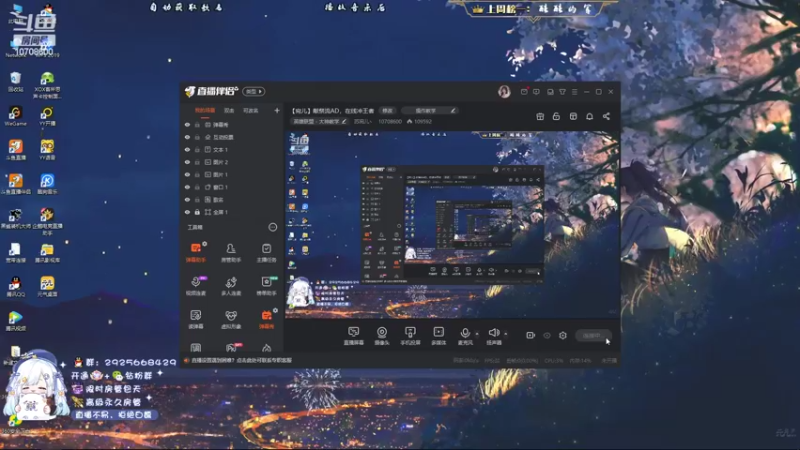Edit the stream category with its pencil icon

[344, 121]
